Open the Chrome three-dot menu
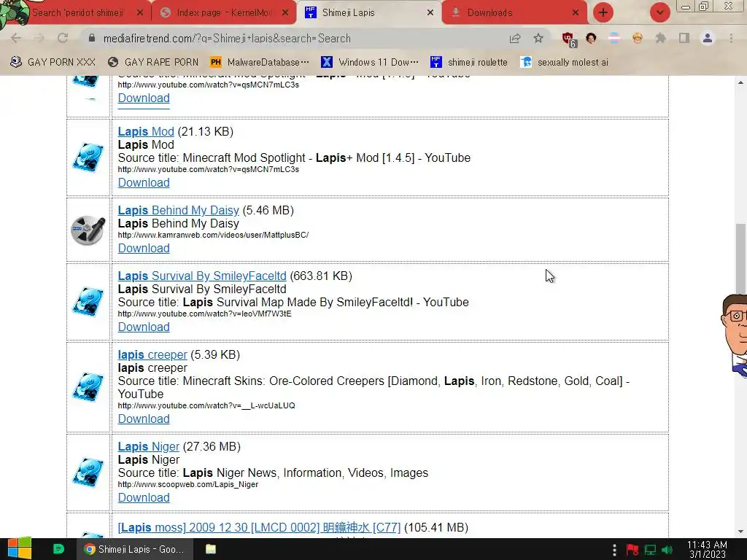The image size is (747, 560). click(731, 38)
